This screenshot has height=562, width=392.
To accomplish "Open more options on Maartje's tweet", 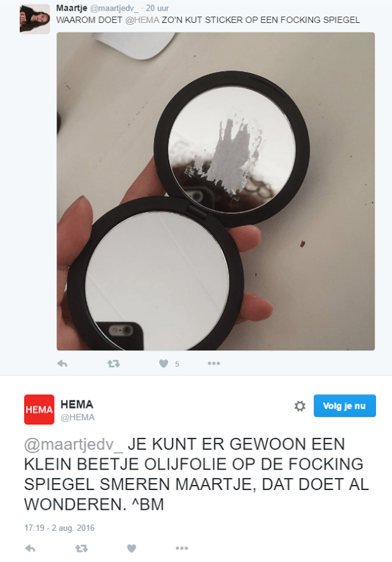I will pyautogui.click(x=214, y=363).
